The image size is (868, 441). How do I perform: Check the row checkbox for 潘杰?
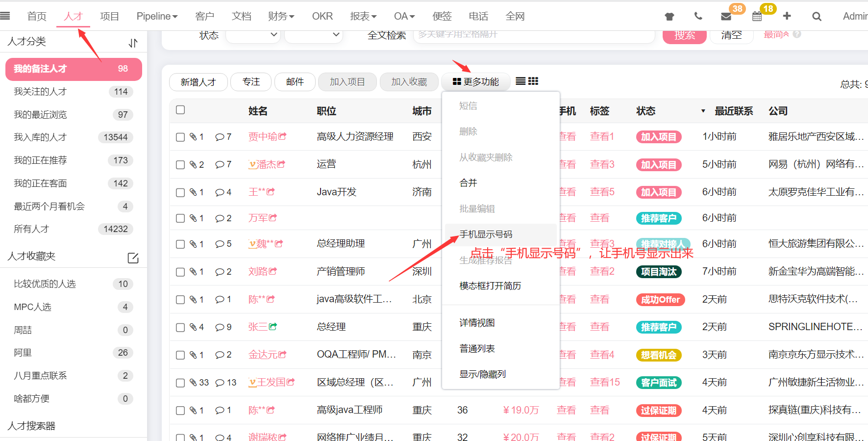click(x=180, y=165)
